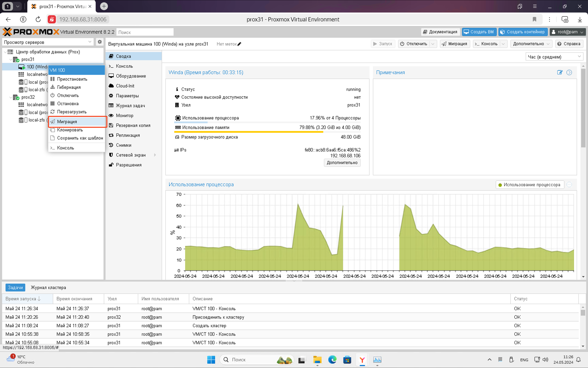The height and width of the screenshot is (368, 588).
Task: Click the Proxmox logo
Action: coord(31,32)
